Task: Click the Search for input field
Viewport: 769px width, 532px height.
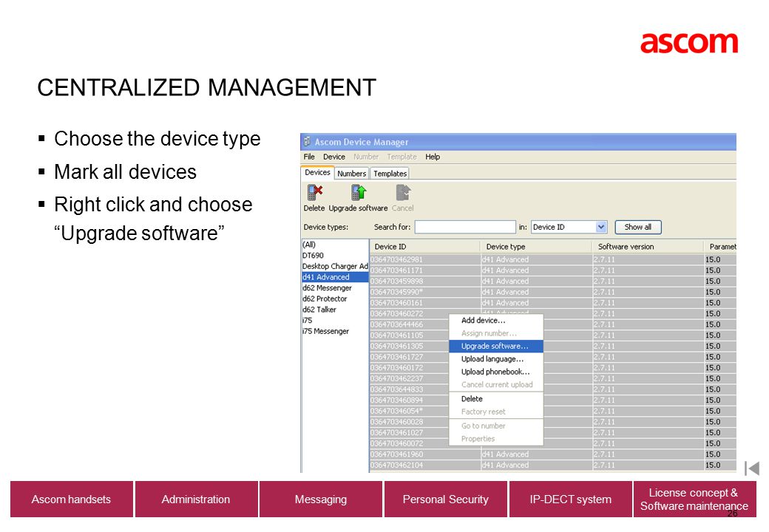Action: [465, 228]
